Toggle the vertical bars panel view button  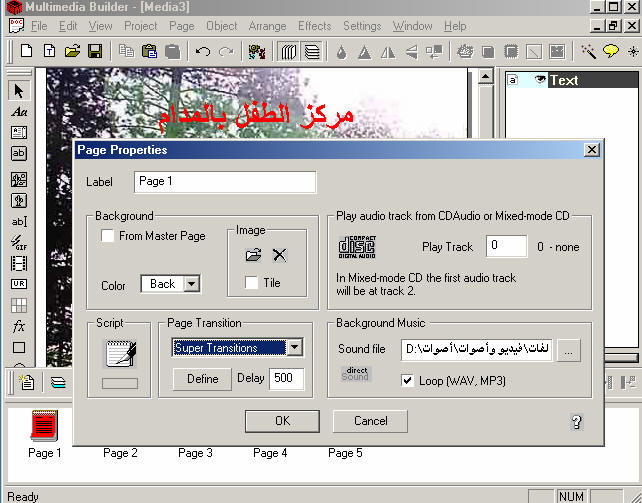[x=289, y=52]
